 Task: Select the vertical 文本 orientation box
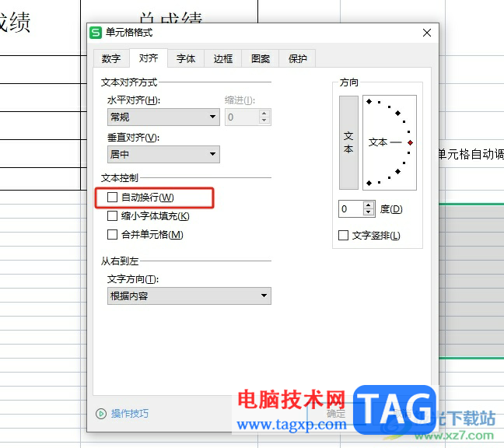pos(348,142)
